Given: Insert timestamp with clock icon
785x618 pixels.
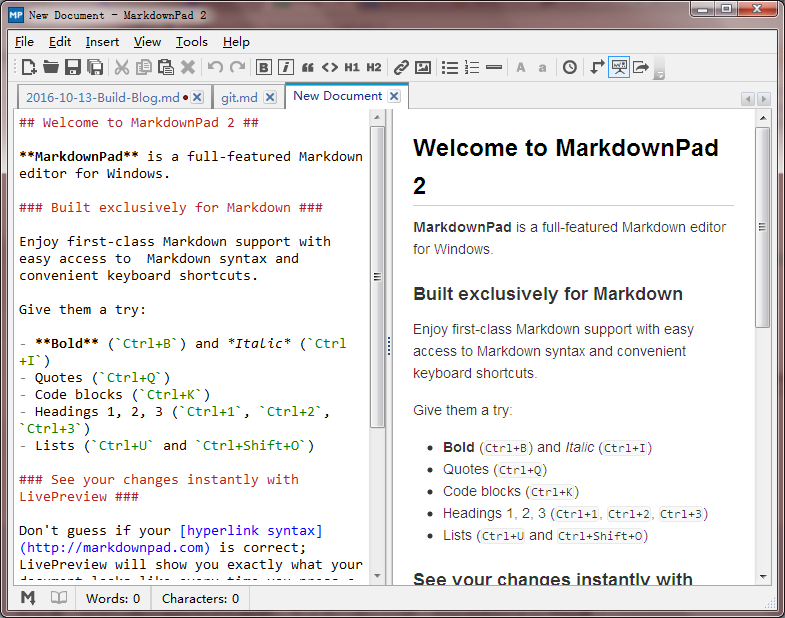Looking at the screenshot, I should 570,67.
